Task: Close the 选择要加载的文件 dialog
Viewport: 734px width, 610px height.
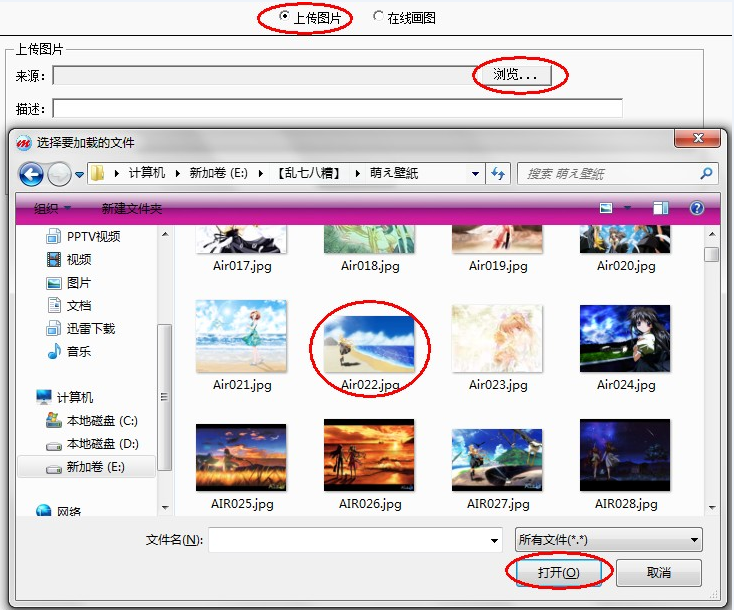Action: click(x=697, y=138)
